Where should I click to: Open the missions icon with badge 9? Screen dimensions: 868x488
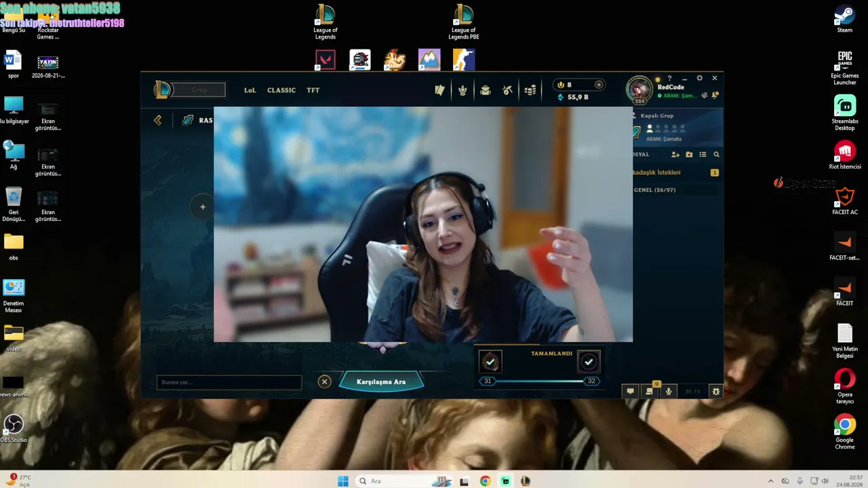point(650,390)
